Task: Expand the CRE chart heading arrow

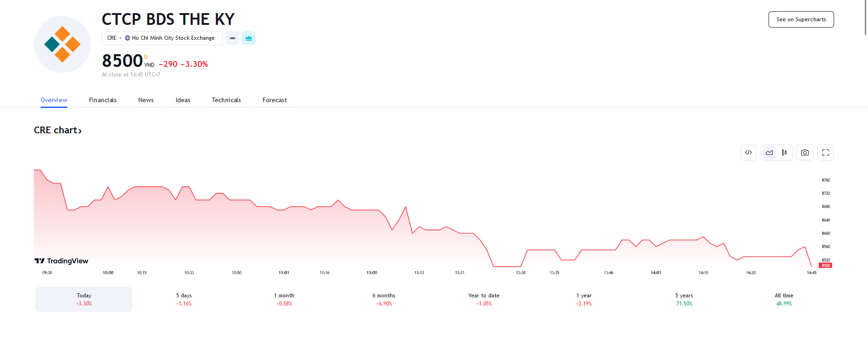Action: [x=80, y=131]
